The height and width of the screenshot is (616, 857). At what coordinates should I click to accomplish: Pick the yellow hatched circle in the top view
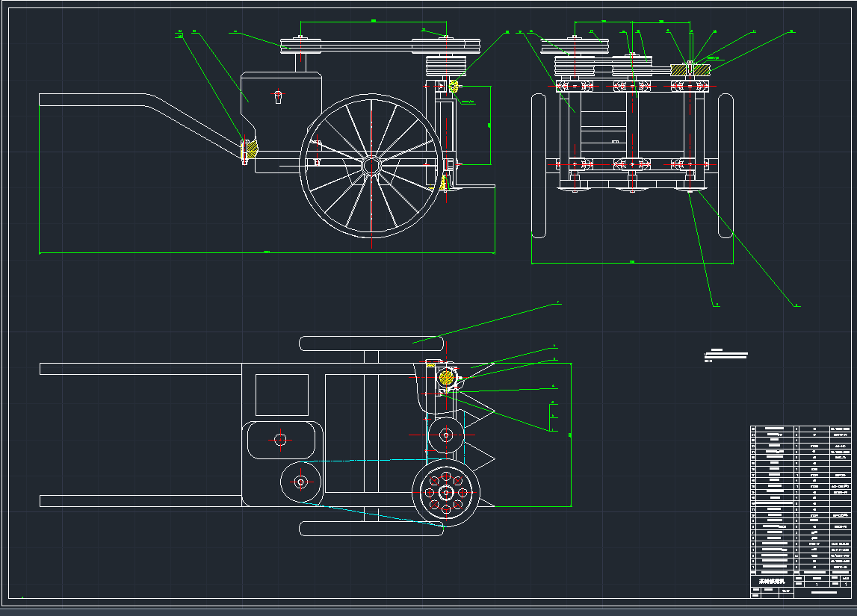(x=446, y=377)
